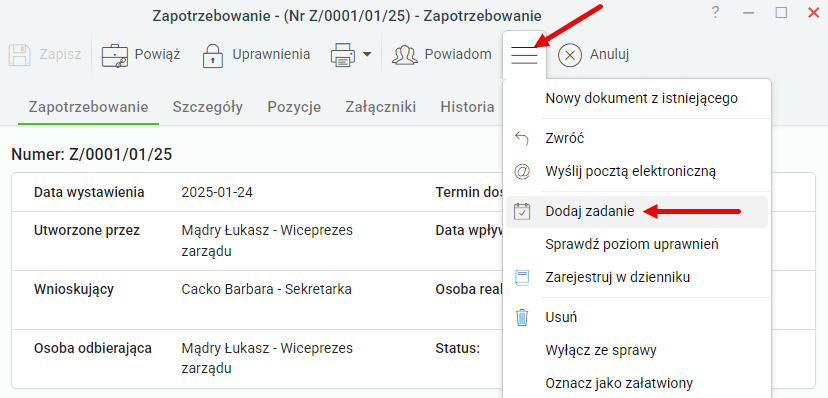Click the Status: label
828x398 pixels.
pyautogui.click(x=457, y=348)
